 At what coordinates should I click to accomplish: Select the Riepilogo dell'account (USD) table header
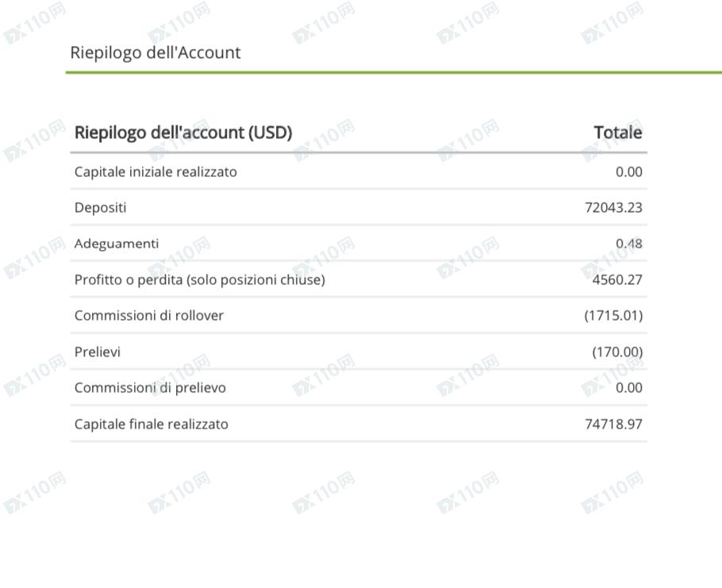(183, 133)
